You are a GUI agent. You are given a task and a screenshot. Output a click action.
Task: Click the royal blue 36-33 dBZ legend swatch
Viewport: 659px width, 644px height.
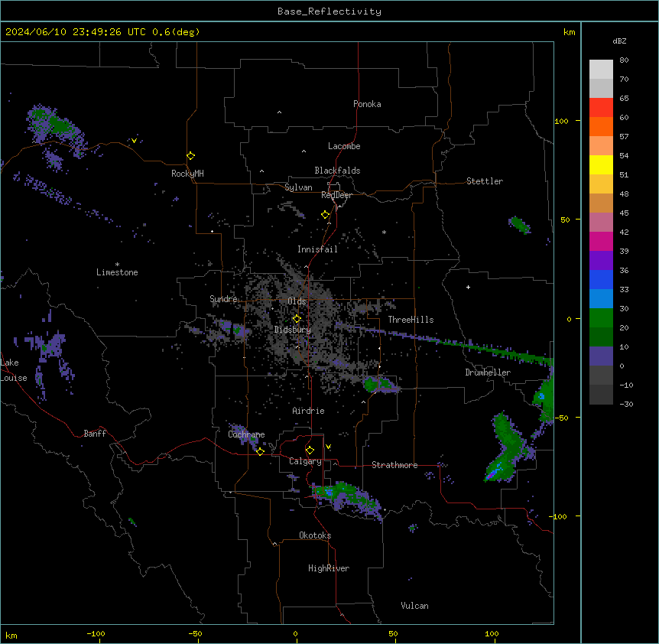(601, 279)
